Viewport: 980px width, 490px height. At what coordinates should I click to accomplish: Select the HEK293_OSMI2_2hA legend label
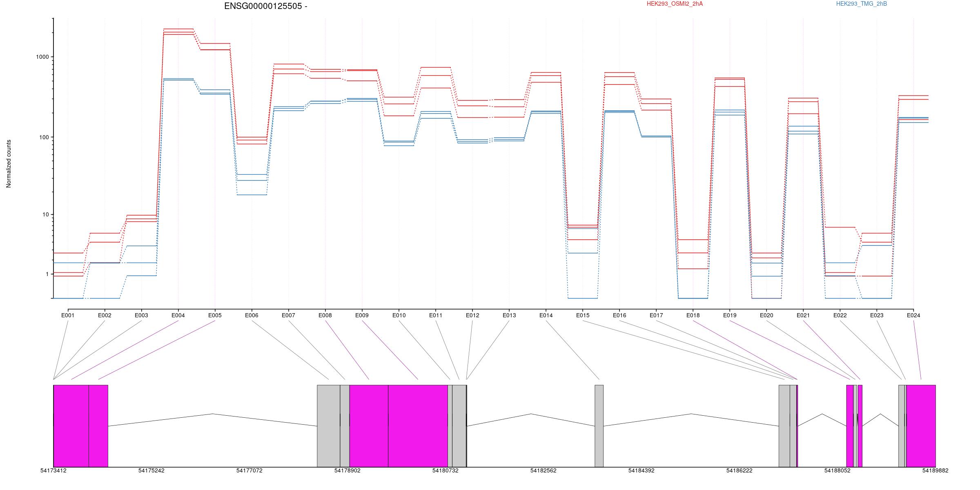675,4
